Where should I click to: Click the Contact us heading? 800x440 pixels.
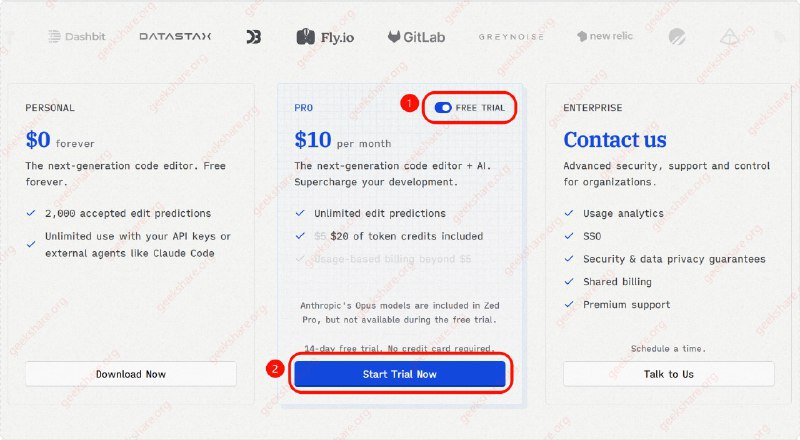pyautogui.click(x=614, y=139)
